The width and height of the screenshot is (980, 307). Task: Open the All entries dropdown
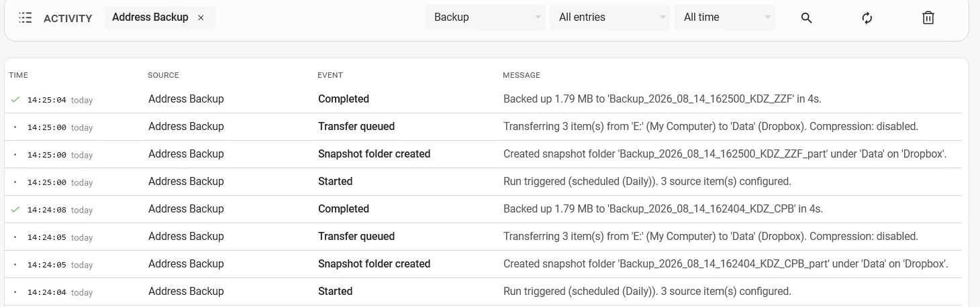pos(610,17)
